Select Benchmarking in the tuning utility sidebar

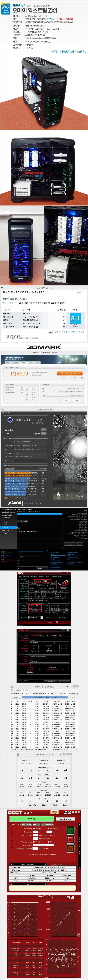click(x=7, y=530)
